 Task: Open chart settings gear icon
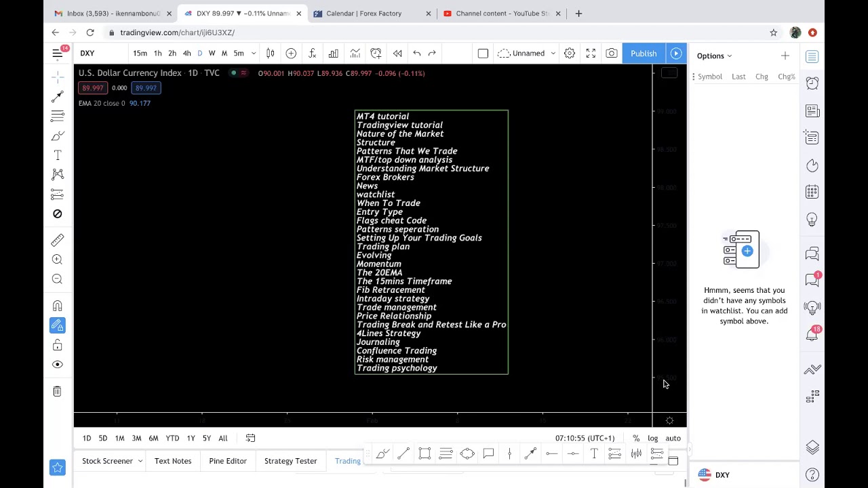[570, 54]
